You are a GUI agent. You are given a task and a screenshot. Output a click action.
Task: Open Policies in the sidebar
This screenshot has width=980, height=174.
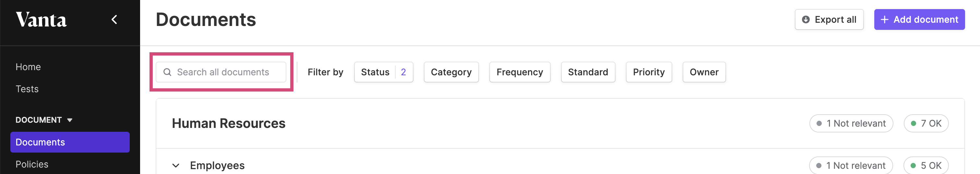[x=32, y=164]
